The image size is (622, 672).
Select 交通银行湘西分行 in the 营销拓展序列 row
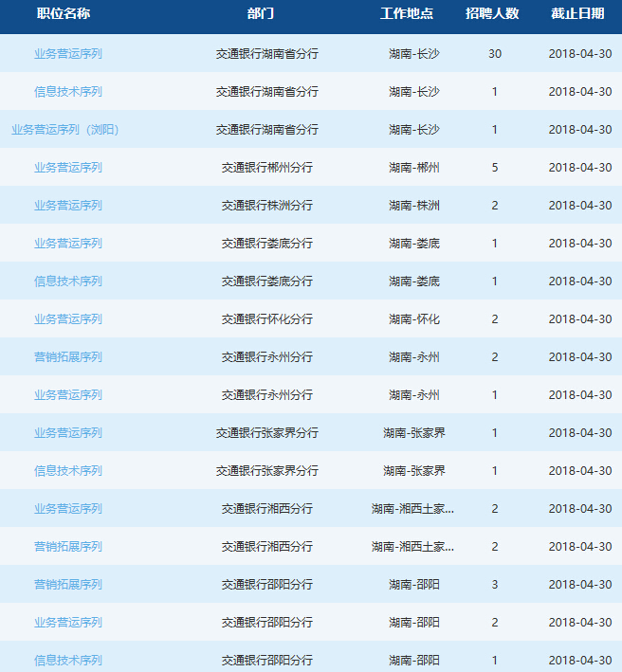tap(267, 547)
